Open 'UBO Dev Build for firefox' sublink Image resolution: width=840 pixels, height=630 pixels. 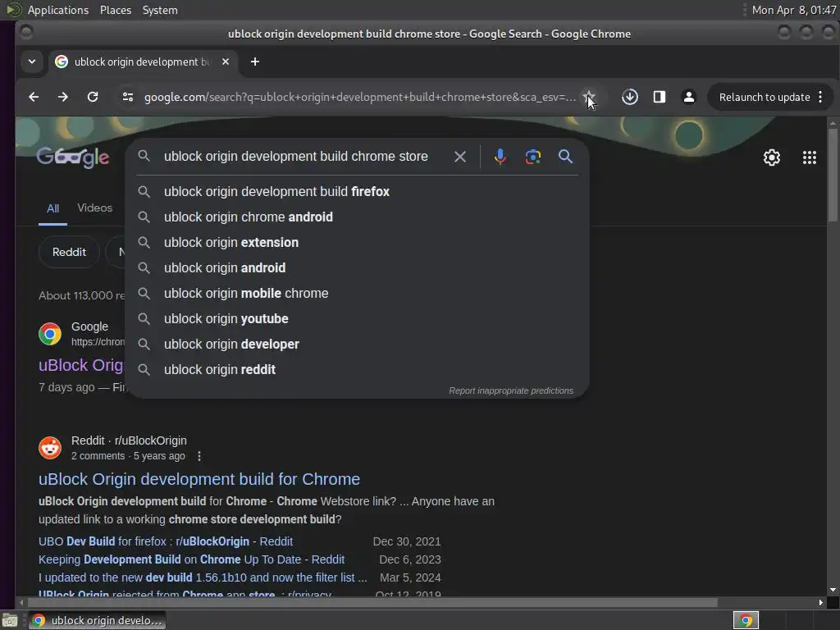[166, 541]
